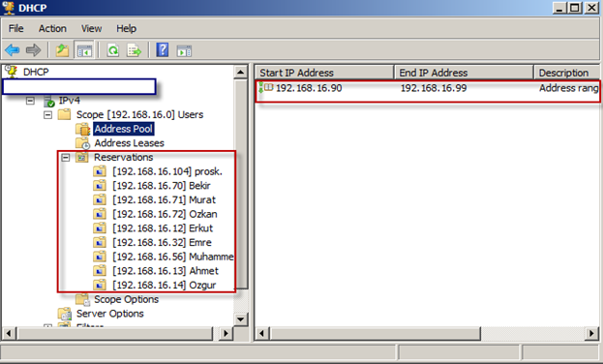Click the Forward arrow toolbar icon
The width and height of the screenshot is (603, 364).
(x=33, y=50)
